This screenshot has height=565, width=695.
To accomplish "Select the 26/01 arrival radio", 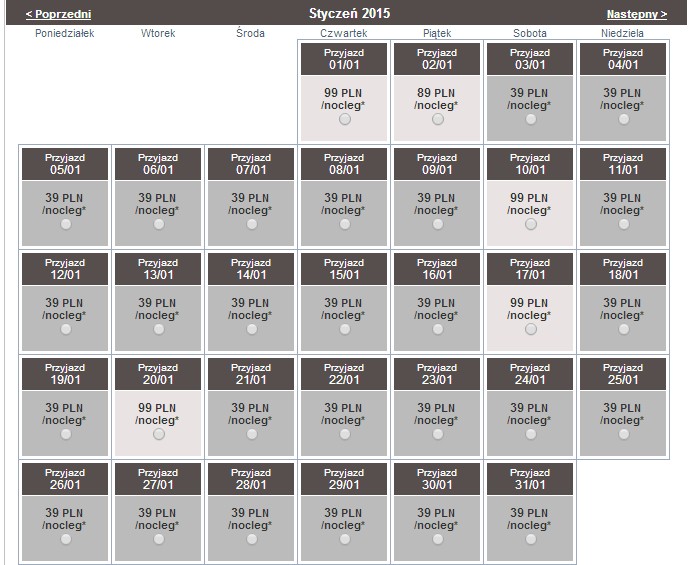I will (66, 539).
